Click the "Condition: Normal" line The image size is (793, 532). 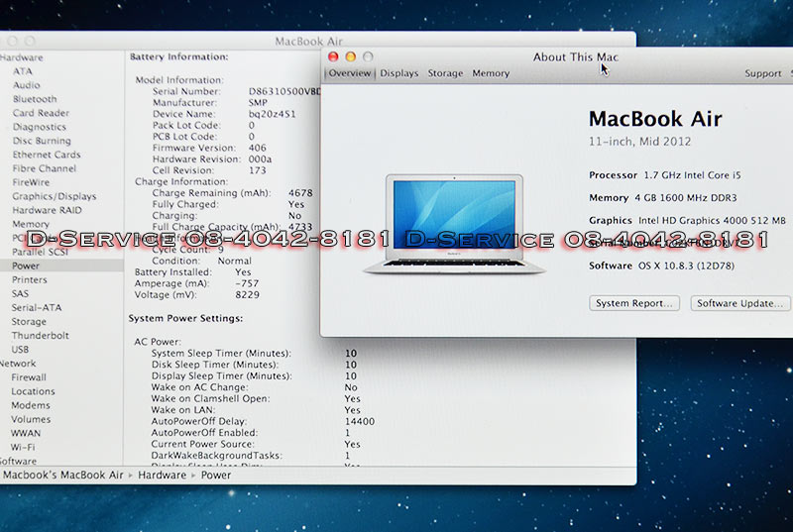201,261
